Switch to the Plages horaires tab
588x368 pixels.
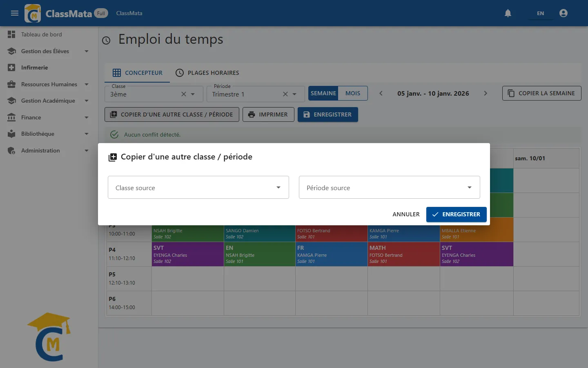tap(207, 73)
